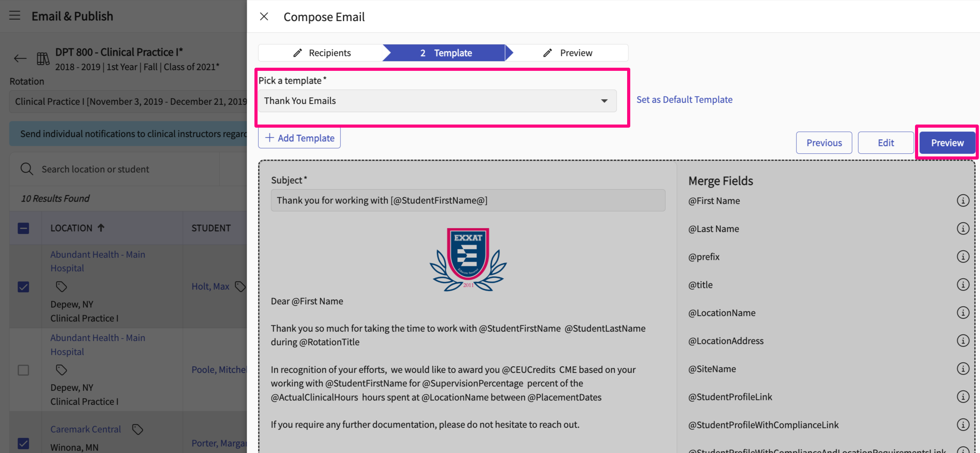Screen dimensions: 980x453
Task: Click the search magnifier icon
Action: [26, 169]
